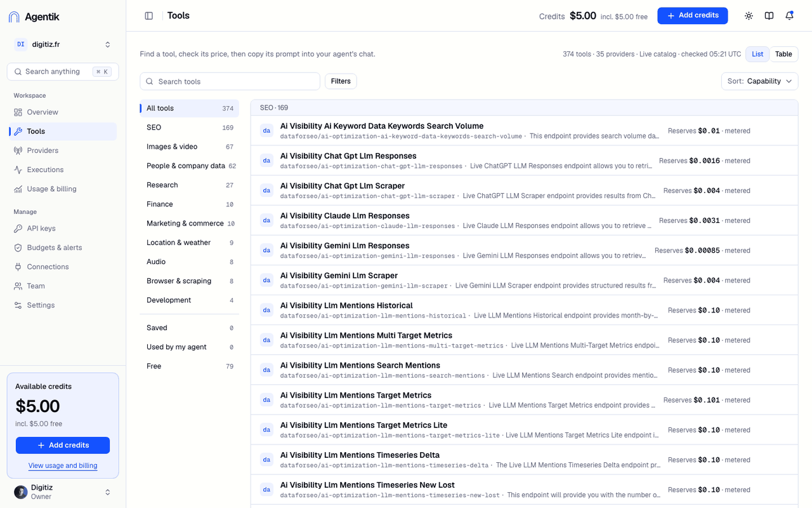The height and width of the screenshot is (508, 812).
Task: Open notifications bell icon
Action: click(x=789, y=16)
